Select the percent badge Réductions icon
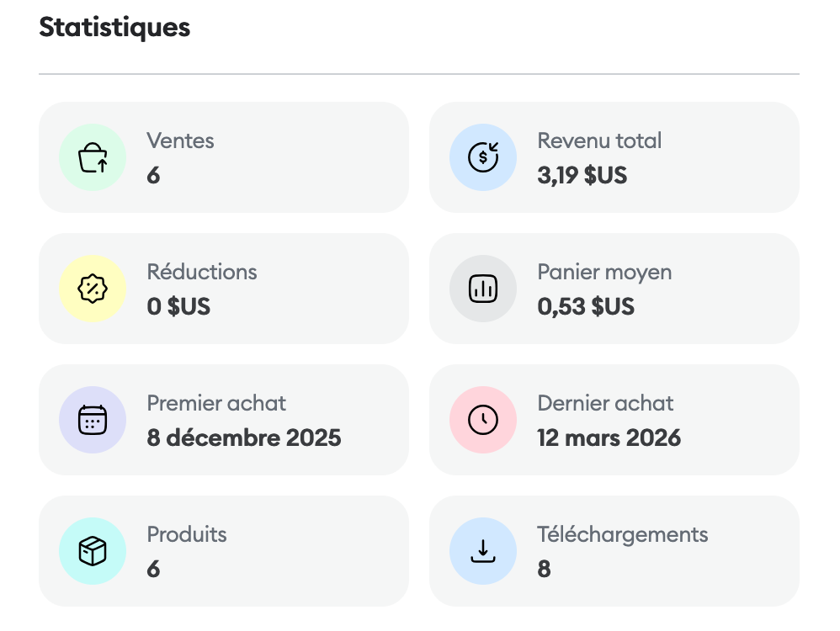Image resolution: width=840 pixels, height=631 pixels. coord(93,289)
